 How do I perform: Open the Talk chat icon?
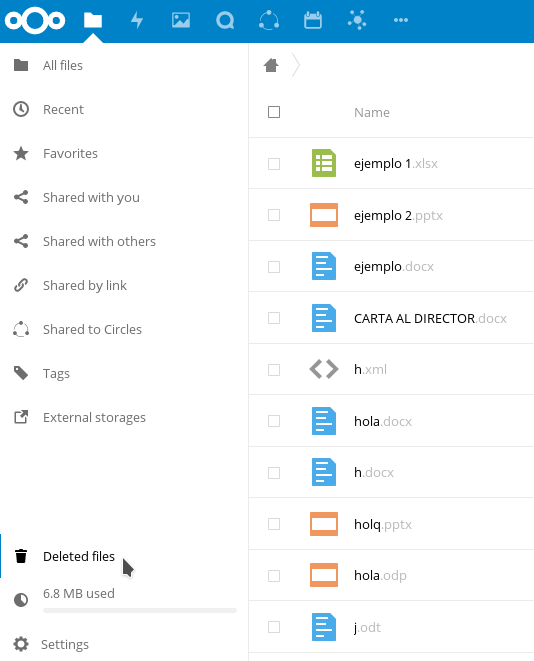[x=225, y=20]
